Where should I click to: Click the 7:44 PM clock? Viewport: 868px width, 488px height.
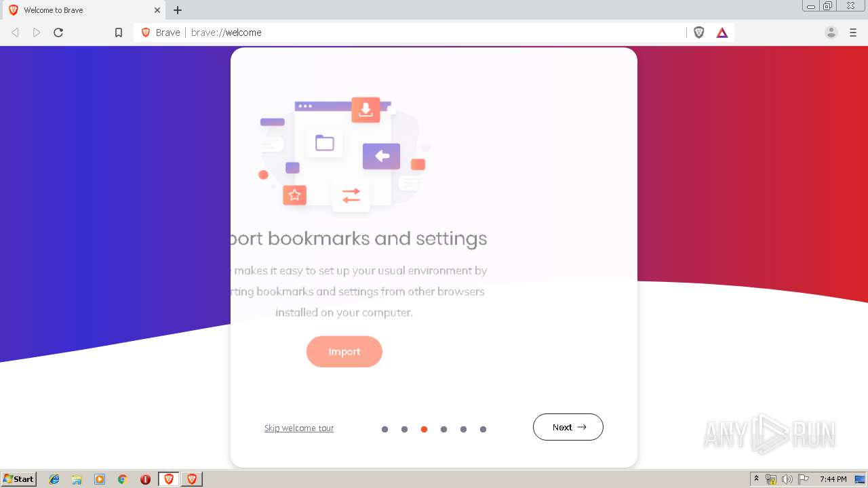point(833,479)
